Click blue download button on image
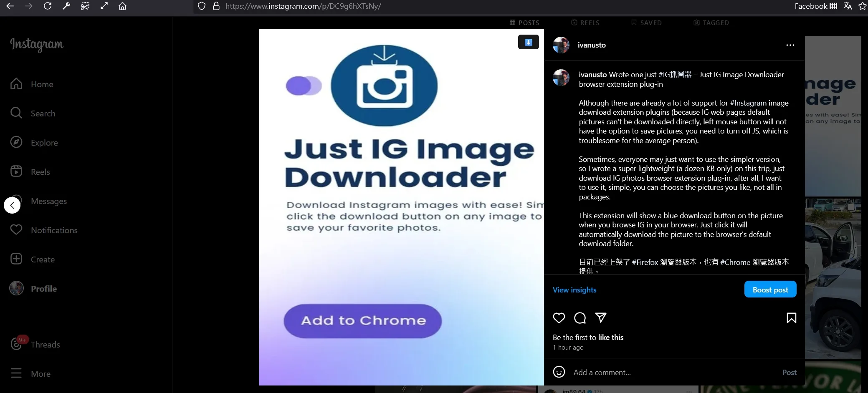The image size is (868, 393). (x=528, y=42)
